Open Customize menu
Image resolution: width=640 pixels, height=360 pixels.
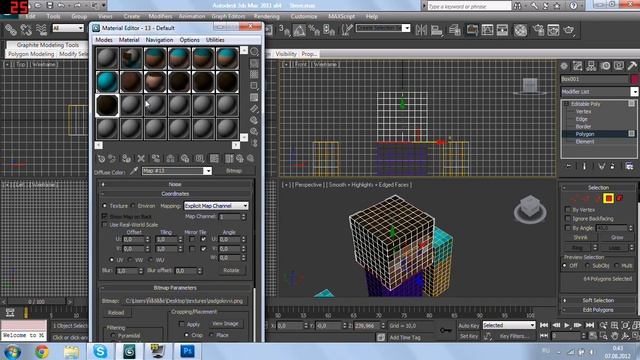pos(304,16)
